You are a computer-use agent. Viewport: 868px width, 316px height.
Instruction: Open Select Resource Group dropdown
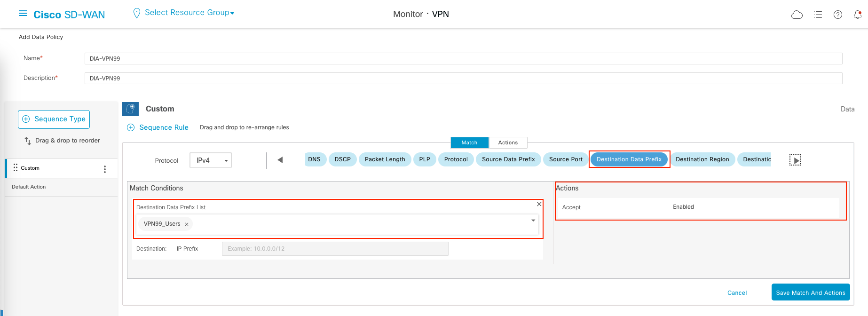click(x=189, y=13)
